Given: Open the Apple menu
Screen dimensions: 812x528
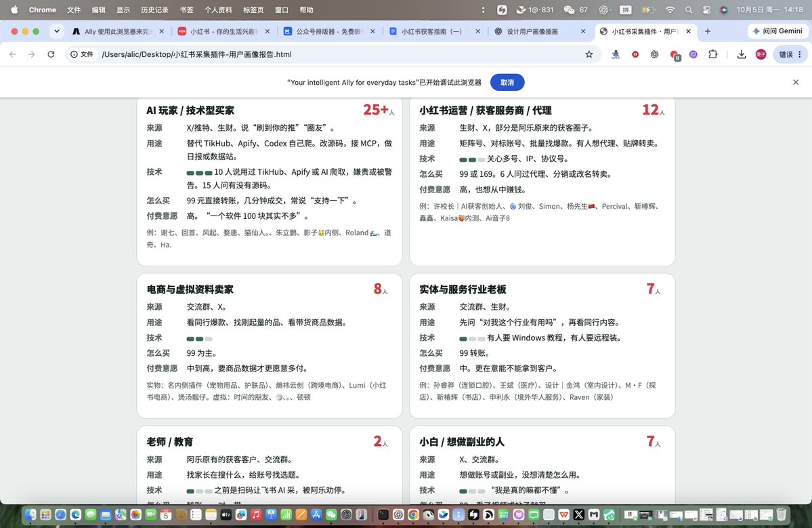Looking at the screenshot, I should (14, 9).
